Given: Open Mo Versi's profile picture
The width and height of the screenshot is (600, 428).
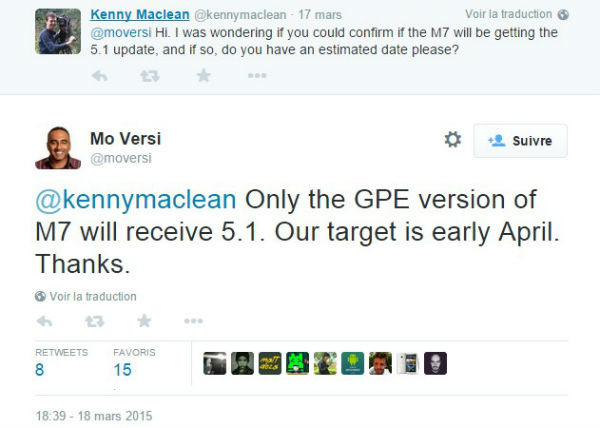Looking at the screenshot, I should click(58, 147).
